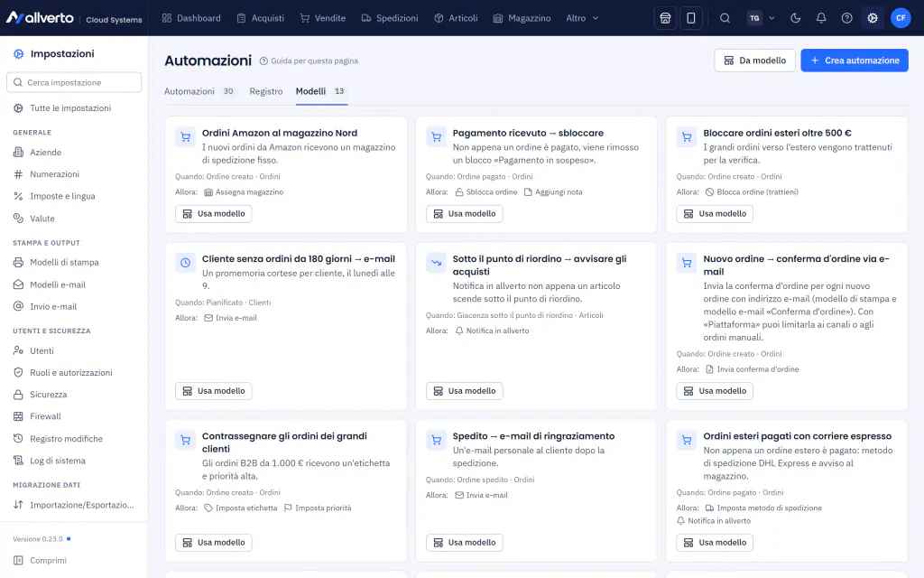Open Tutte le impostazioni

pos(74,108)
